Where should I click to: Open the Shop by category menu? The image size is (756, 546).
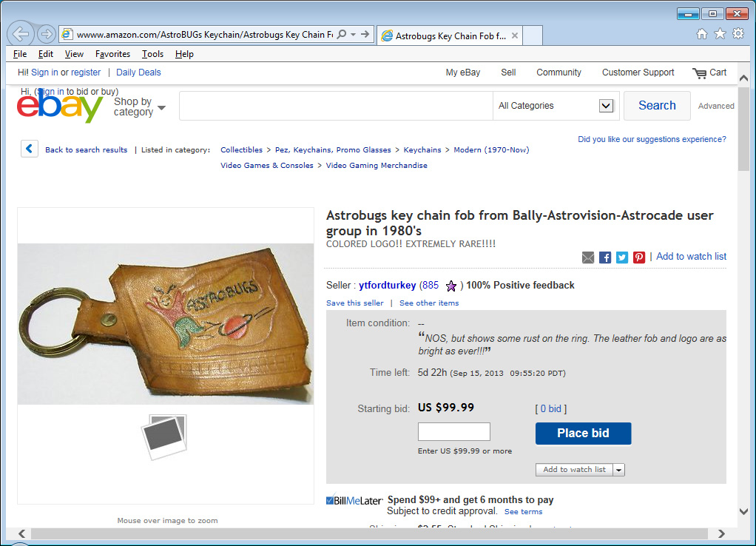click(139, 107)
